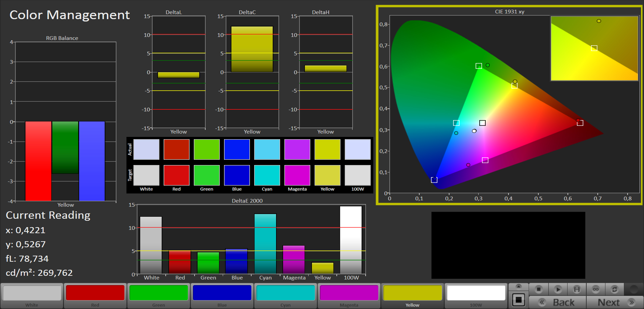Click the Target Green swatch

207,175
